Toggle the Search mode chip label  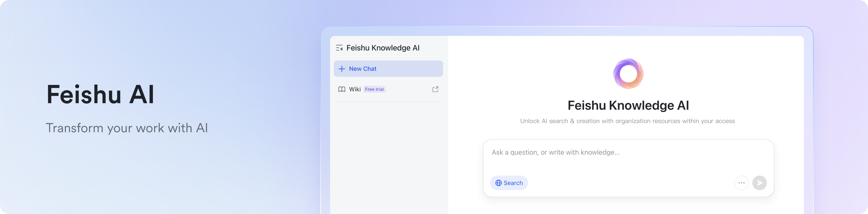[x=513, y=183]
